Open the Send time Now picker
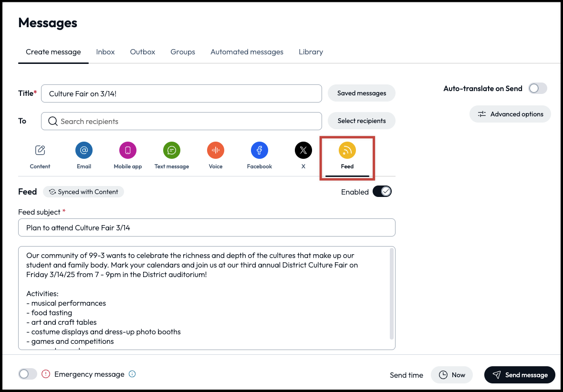563x392 pixels. click(x=451, y=375)
